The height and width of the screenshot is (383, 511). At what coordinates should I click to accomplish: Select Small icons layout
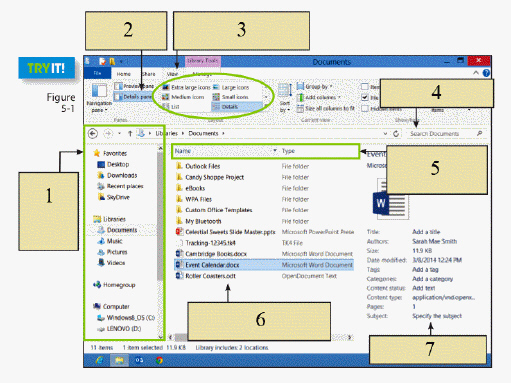(231, 97)
